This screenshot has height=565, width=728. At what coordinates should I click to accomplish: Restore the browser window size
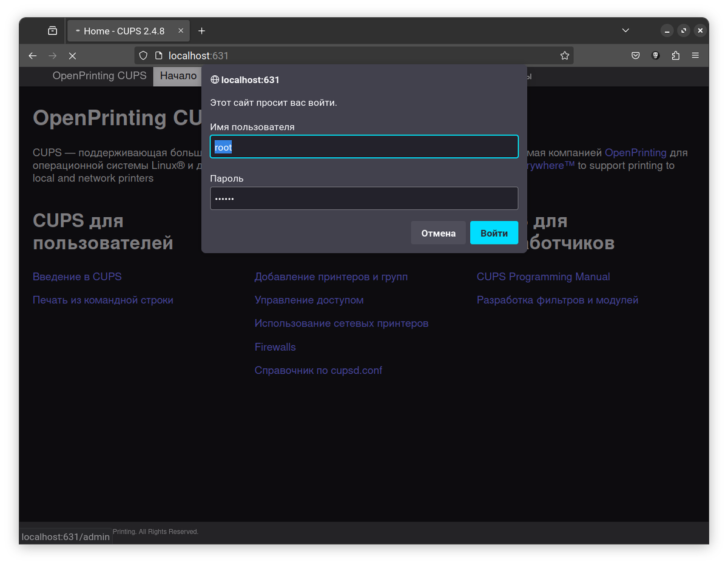coord(684,30)
